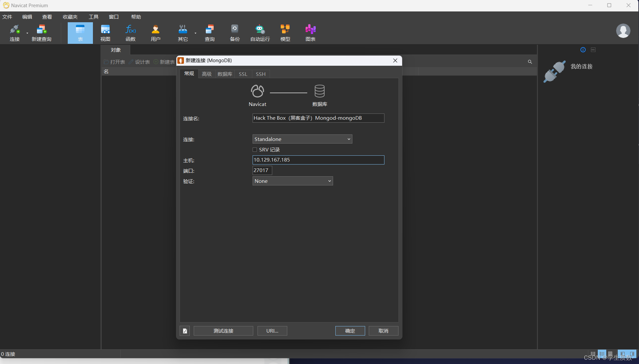Confirm with the 确定 button

click(x=350, y=331)
